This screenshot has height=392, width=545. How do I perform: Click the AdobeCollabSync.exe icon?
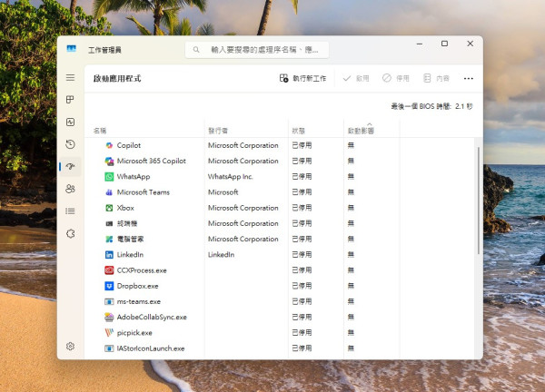click(x=109, y=317)
